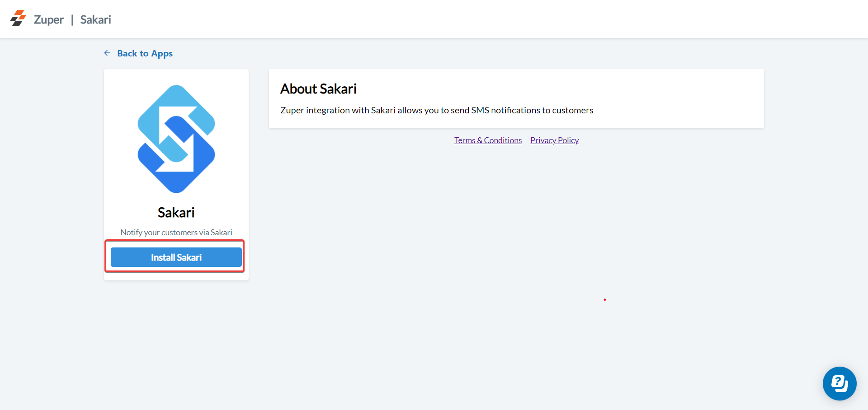Click the About Sakari heading
This screenshot has height=410, width=868.
(318, 89)
